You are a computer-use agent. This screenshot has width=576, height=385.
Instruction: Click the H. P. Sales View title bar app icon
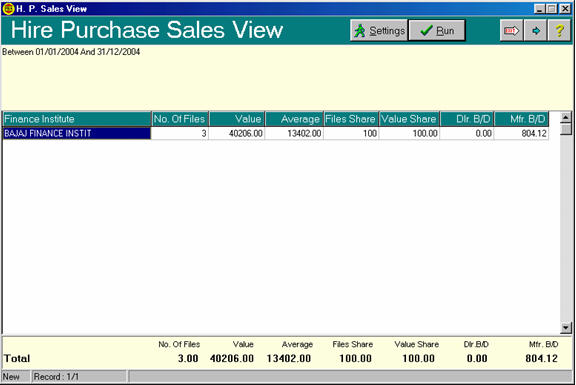tap(8, 8)
